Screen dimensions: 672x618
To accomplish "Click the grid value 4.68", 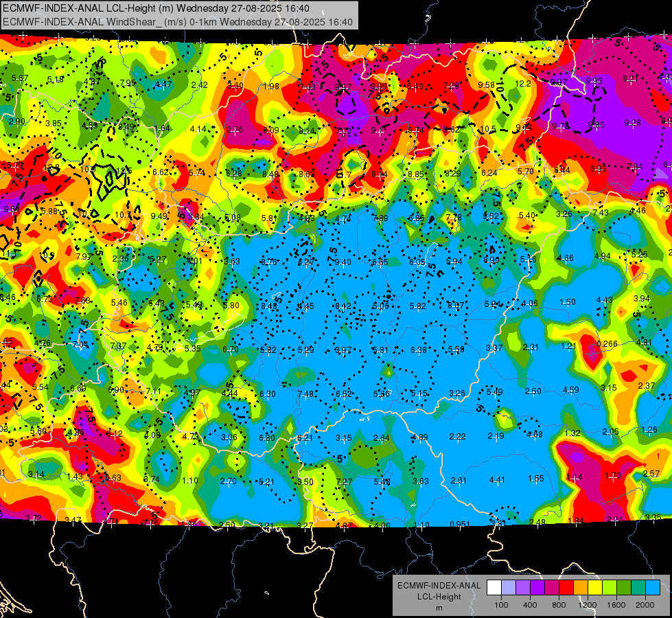I will click(x=535, y=435).
